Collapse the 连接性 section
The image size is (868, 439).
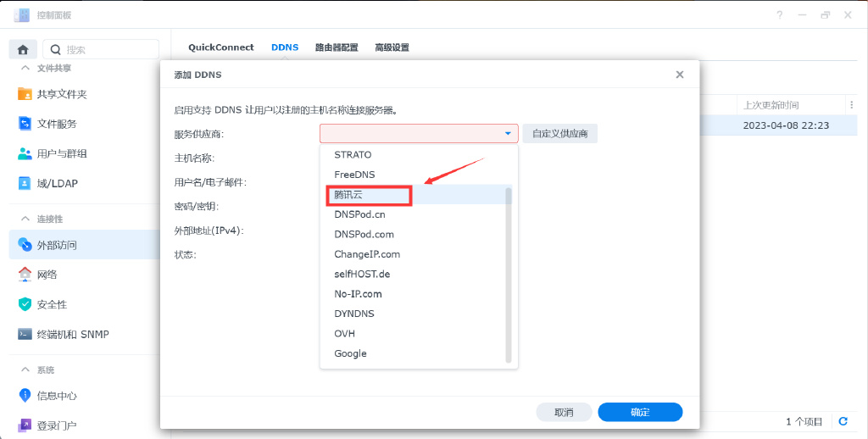25,219
